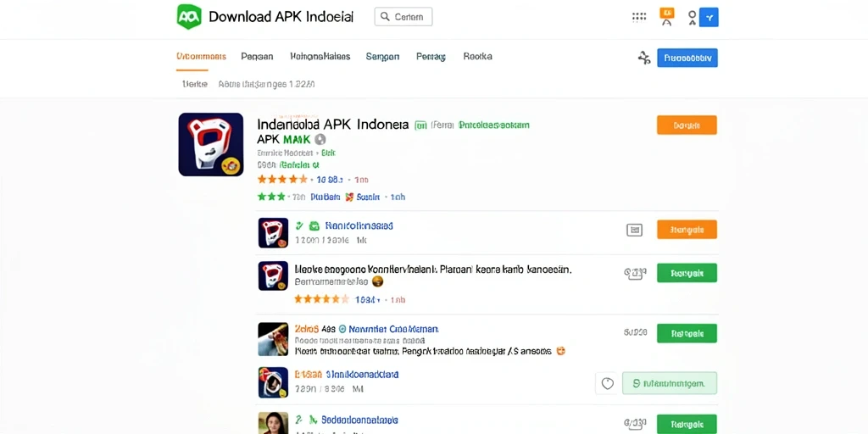
Task: Open the "Helnonslaiaes" tab
Action: point(320,57)
